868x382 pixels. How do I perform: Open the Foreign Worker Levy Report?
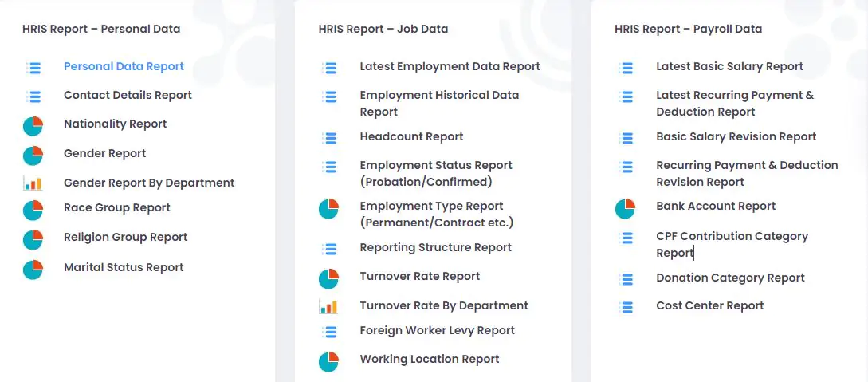(x=438, y=330)
